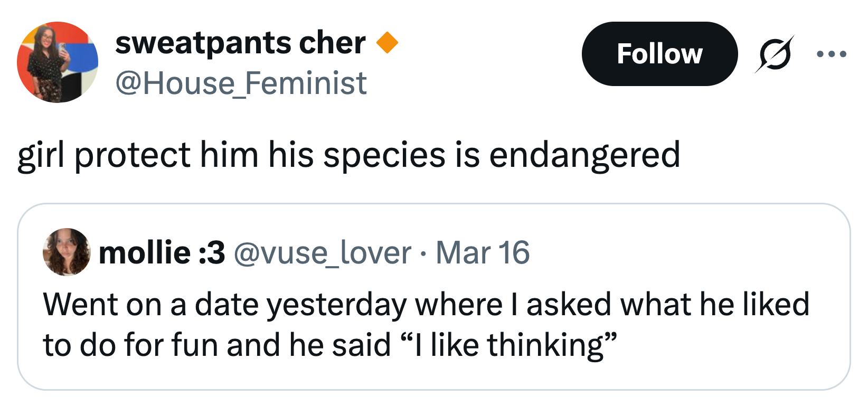The width and height of the screenshot is (868, 415).
Task: Click the word "protect" in the main tweet
Action: coord(133,155)
